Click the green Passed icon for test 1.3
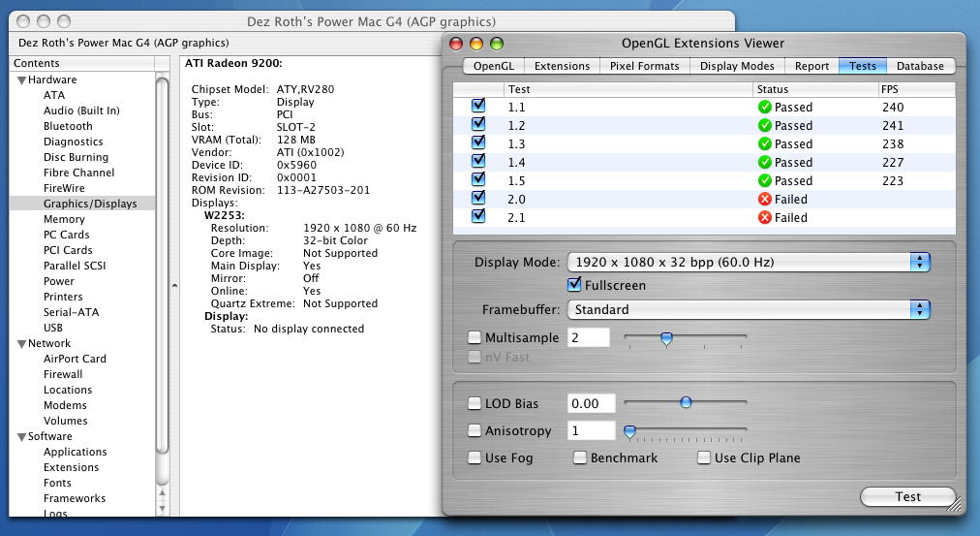Screen dimensions: 980x536 (764, 143)
